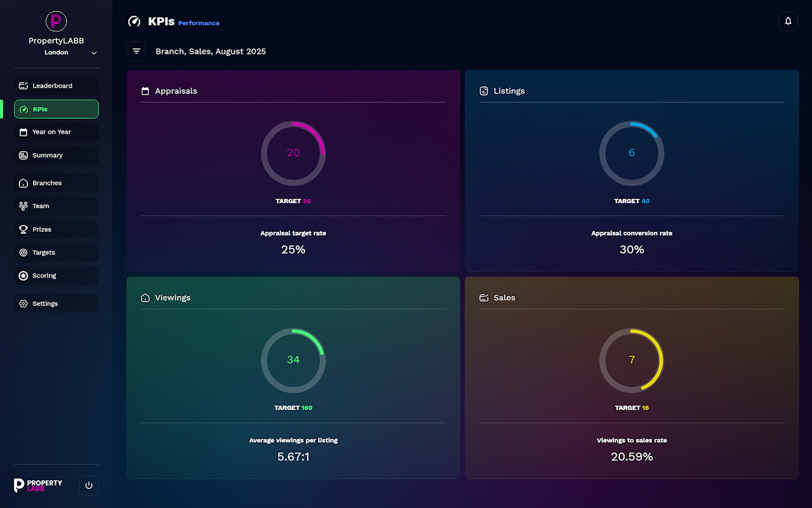This screenshot has height=508, width=812.
Task: Click the Sales progress ring showing 7
Action: [x=631, y=360]
